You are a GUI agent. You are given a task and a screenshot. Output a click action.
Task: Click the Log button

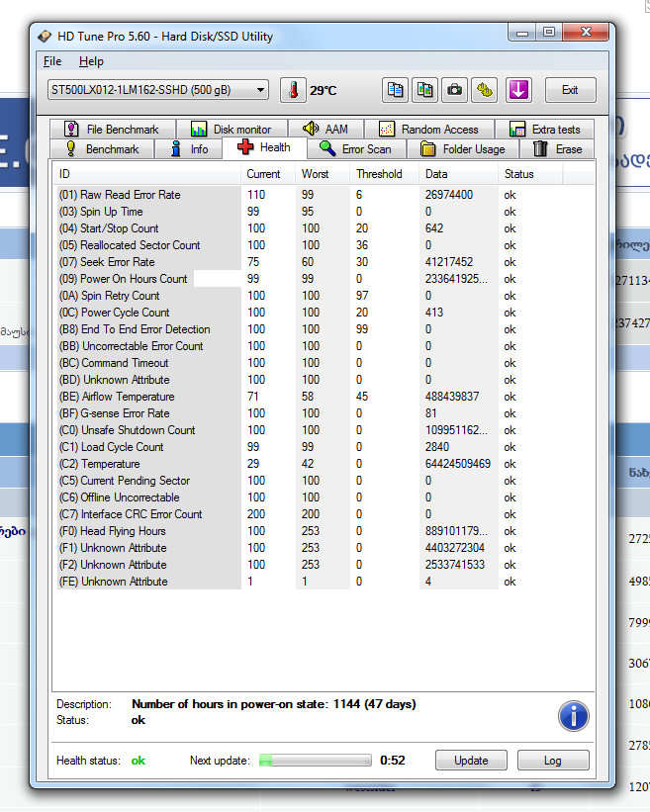[553, 761]
